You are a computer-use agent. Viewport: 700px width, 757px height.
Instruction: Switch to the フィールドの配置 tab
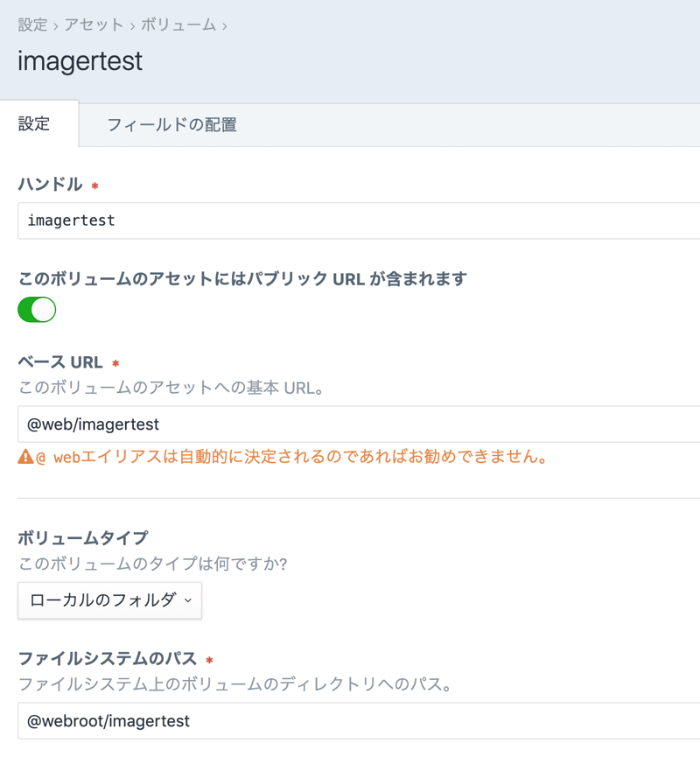171,125
